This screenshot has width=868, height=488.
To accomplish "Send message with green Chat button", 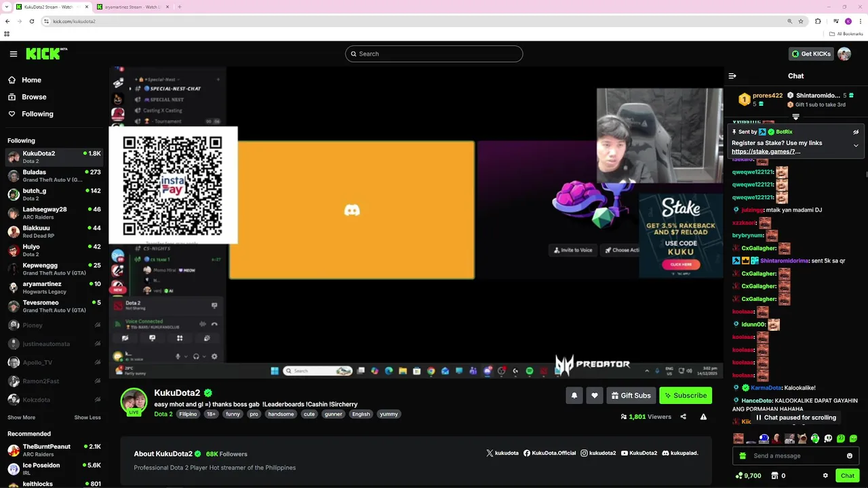I will click(x=848, y=476).
